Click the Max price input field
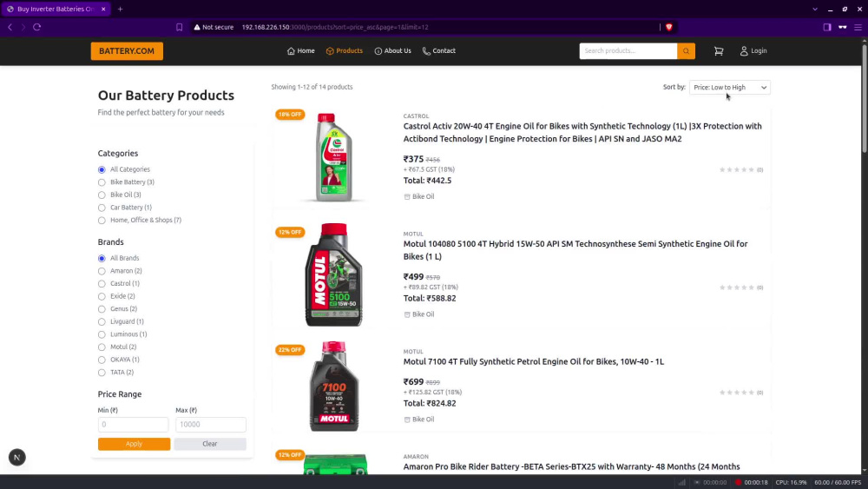868x489 pixels. (211, 424)
